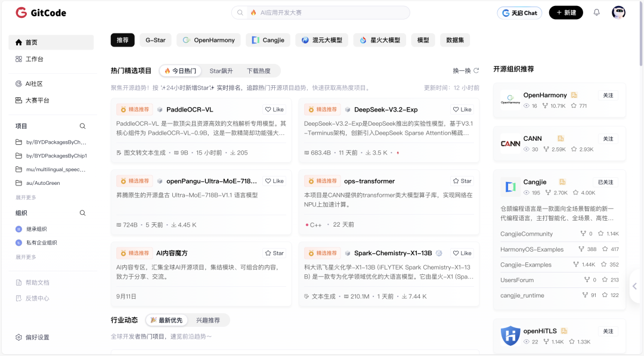Open 帮助文档 help documentation

(30, 283)
